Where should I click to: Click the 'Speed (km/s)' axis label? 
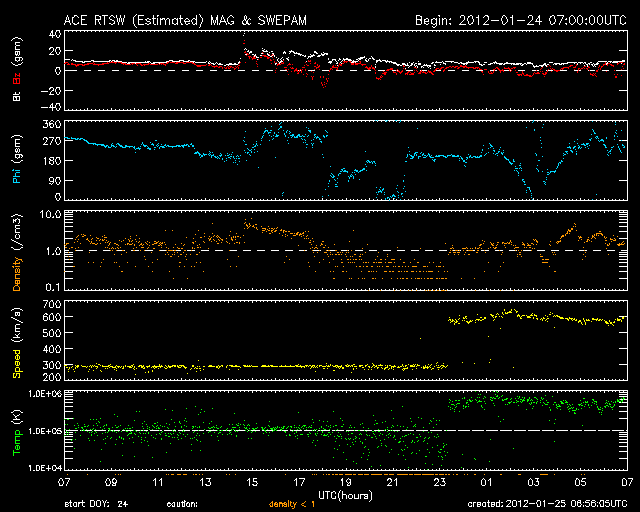pyautogui.click(x=17, y=343)
